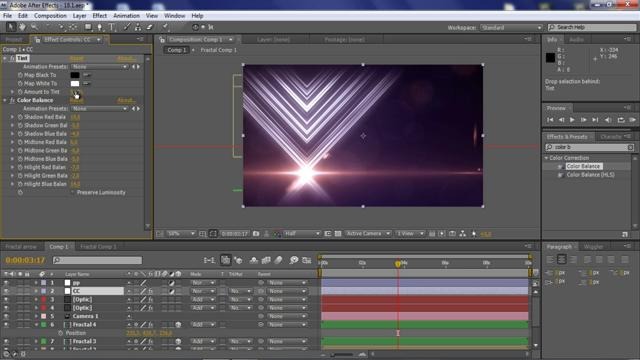Hide the Fractal 4 layer
The width and height of the screenshot is (640, 360).
coord(6,324)
